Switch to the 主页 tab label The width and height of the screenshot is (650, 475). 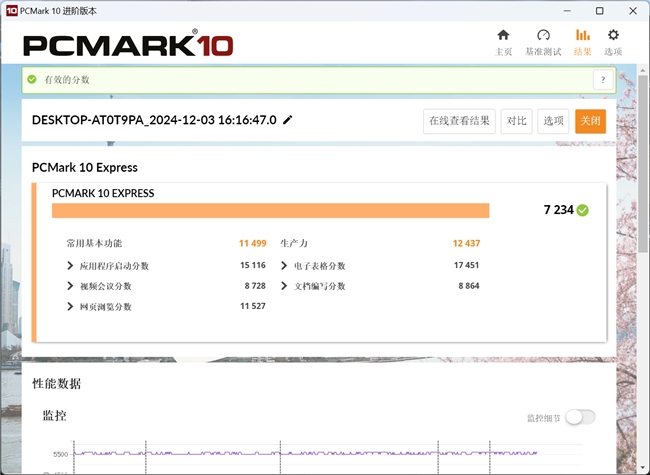(504, 52)
